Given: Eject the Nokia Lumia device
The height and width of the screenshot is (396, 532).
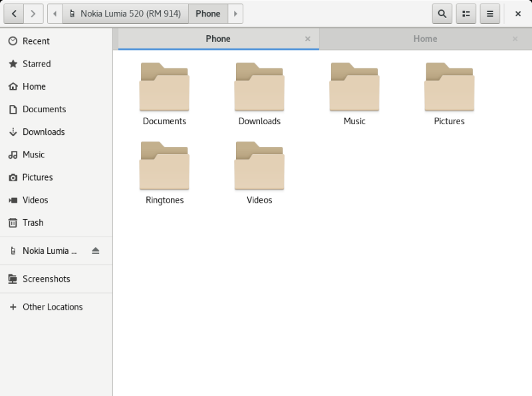Looking at the screenshot, I should 95,250.
